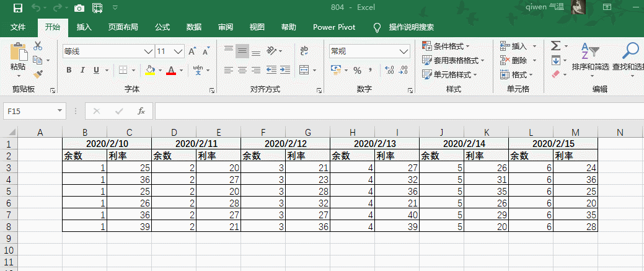Click the 条件格式 button
This screenshot has height=271, width=644.
tap(445, 46)
